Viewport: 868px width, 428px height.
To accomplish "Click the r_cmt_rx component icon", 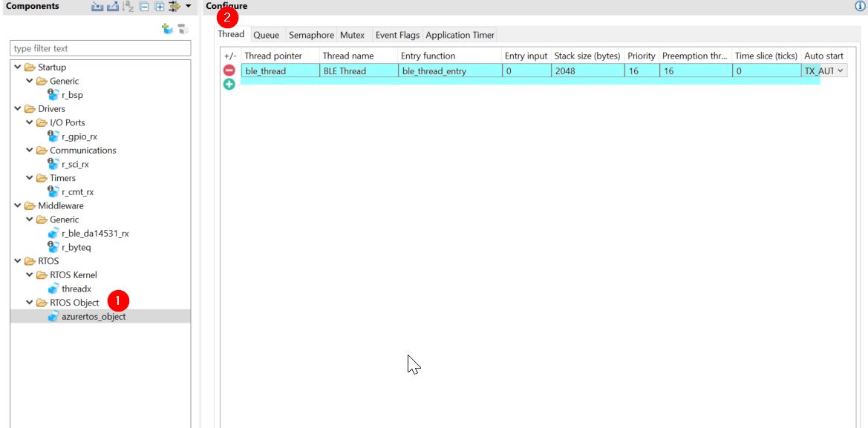I will (x=53, y=191).
